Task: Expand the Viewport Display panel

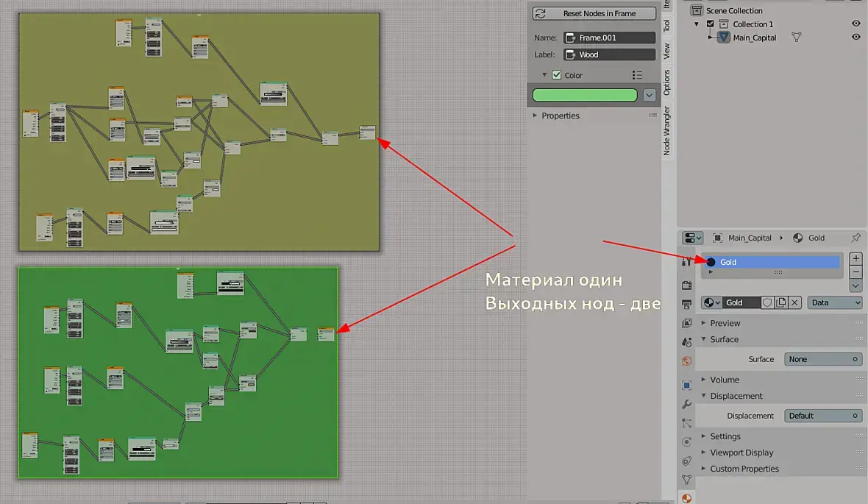Action: [703, 452]
